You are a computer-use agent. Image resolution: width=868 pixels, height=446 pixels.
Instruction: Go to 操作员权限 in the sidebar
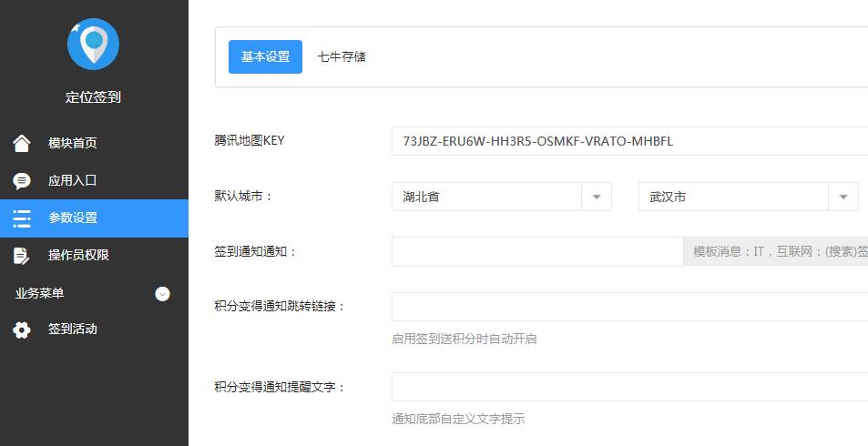click(x=78, y=256)
